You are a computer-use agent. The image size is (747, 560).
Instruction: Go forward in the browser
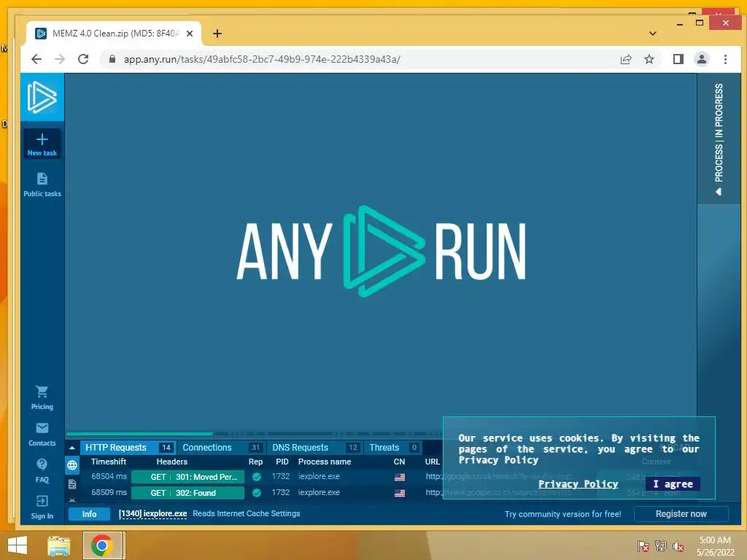[60, 59]
